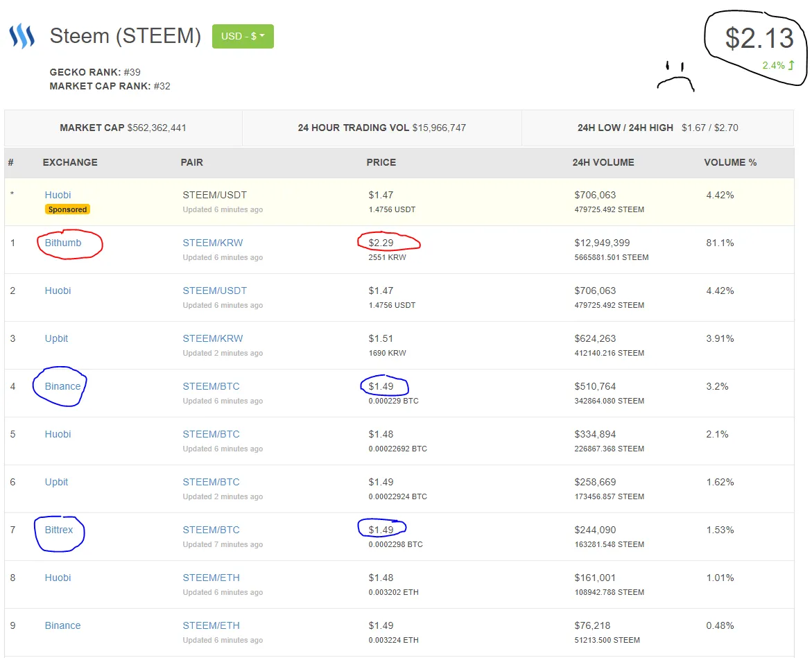Click the 0.000229 BTC price value
Viewport: 812px width, 658px height.
[x=394, y=401]
